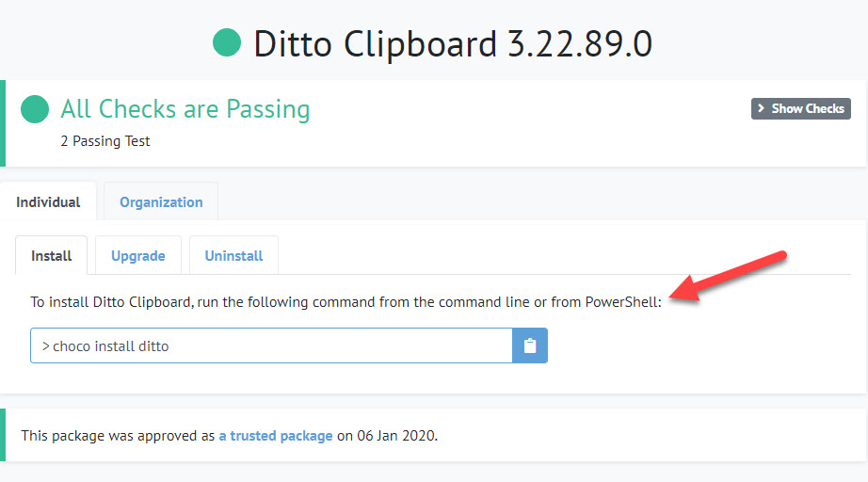Click the "2 Passing Test" text
This screenshot has height=482, width=868.
pos(105,141)
